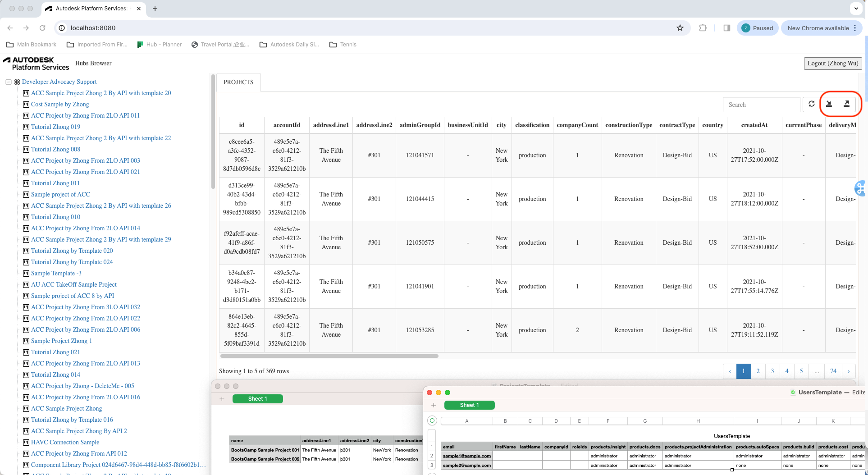View site information icon in address bar
This screenshot has width=868, height=475.
pyautogui.click(x=62, y=28)
